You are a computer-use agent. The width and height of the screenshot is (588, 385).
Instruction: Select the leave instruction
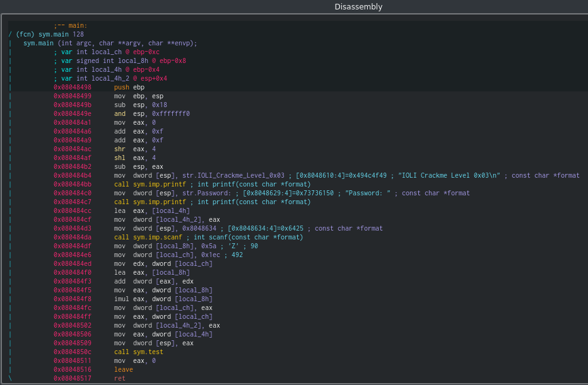click(124, 370)
